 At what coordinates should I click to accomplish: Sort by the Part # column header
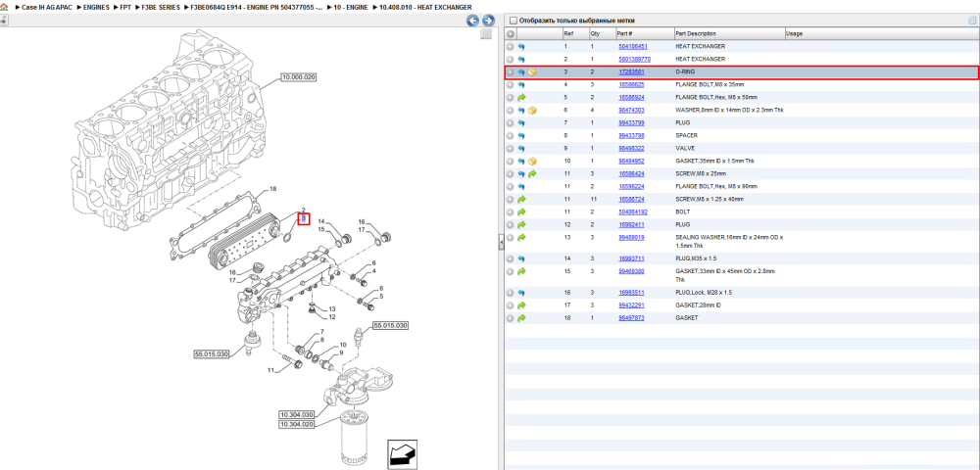tap(645, 33)
